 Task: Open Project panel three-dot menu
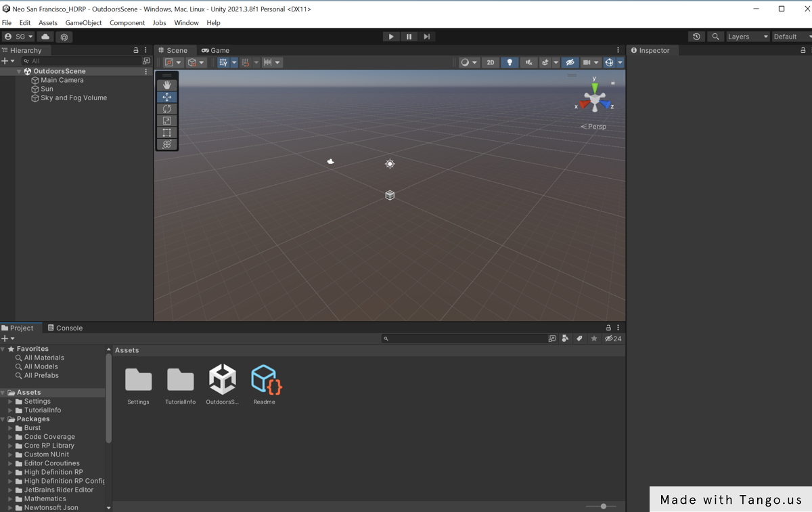click(618, 328)
